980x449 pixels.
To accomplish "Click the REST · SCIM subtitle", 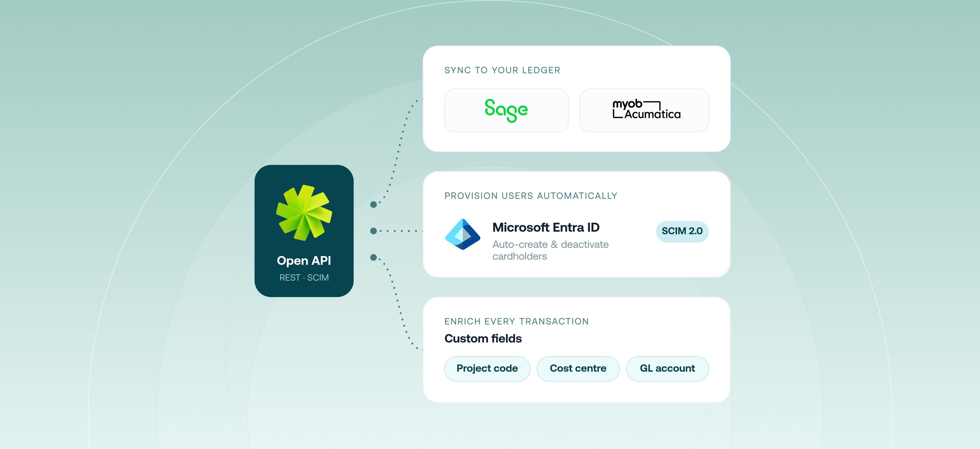I will (304, 278).
